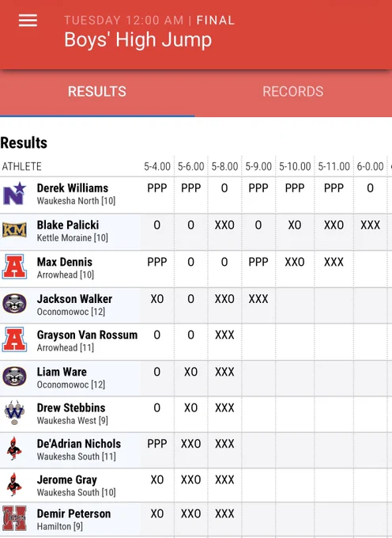Tap cardinal logo beside Jerome Gray
The height and width of the screenshot is (538, 392).
point(14,484)
